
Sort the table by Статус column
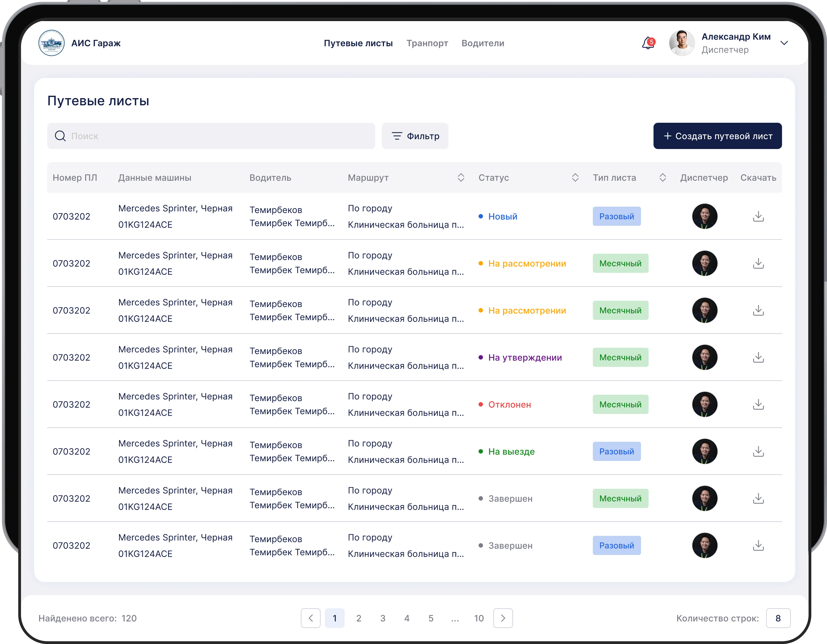(x=575, y=177)
